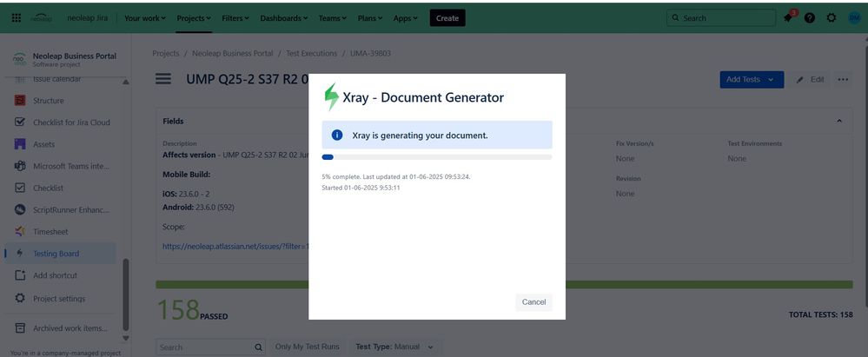Viewport: 868px width, 357px height.
Task: Open the Add Tests dropdown button
Action: 752,80
